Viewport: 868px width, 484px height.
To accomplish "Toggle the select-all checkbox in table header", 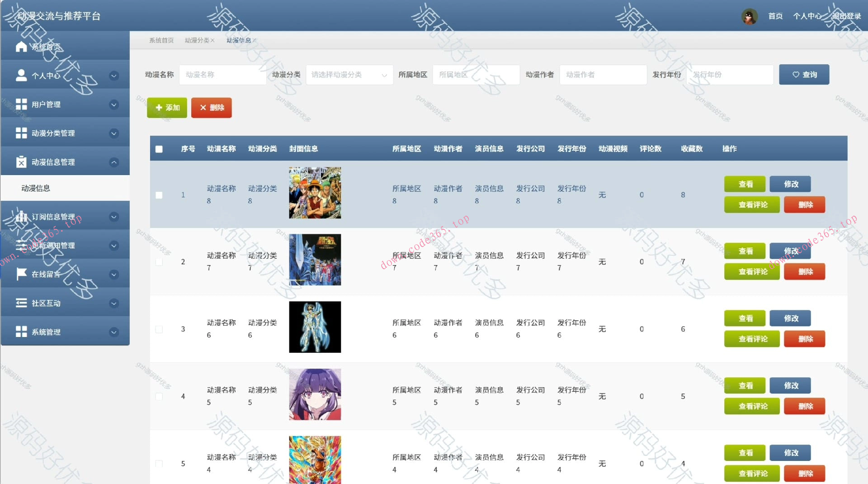I will [x=159, y=148].
